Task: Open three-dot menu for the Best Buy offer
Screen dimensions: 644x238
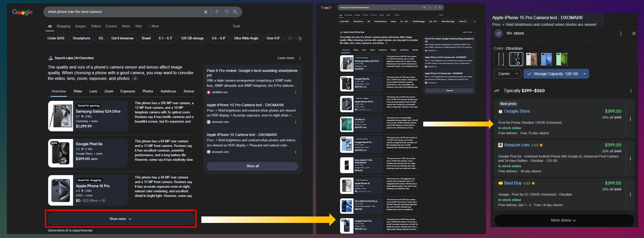Action: point(630,195)
